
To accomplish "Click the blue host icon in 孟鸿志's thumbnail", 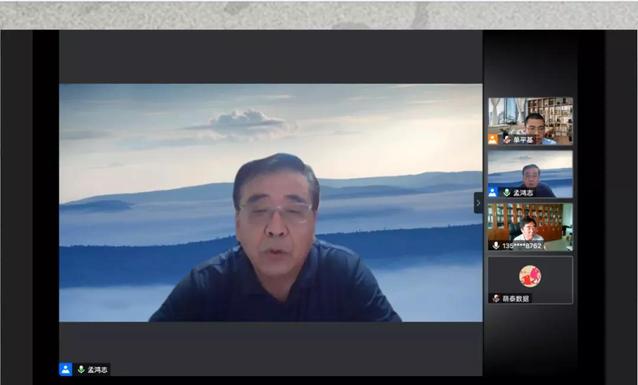I will pos(493,192).
